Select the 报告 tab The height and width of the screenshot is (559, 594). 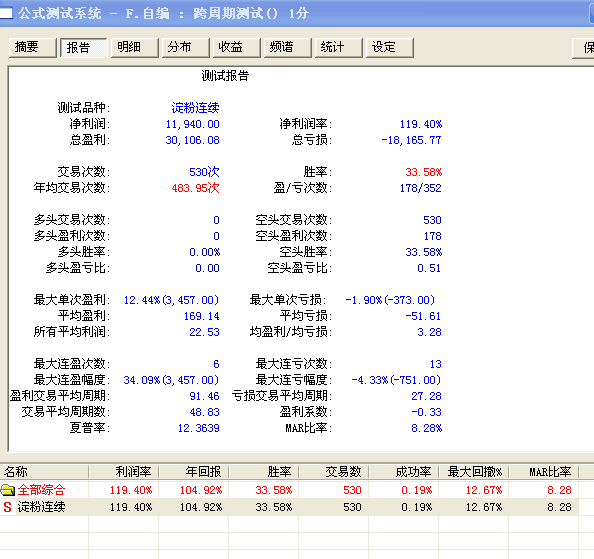point(84,47)
